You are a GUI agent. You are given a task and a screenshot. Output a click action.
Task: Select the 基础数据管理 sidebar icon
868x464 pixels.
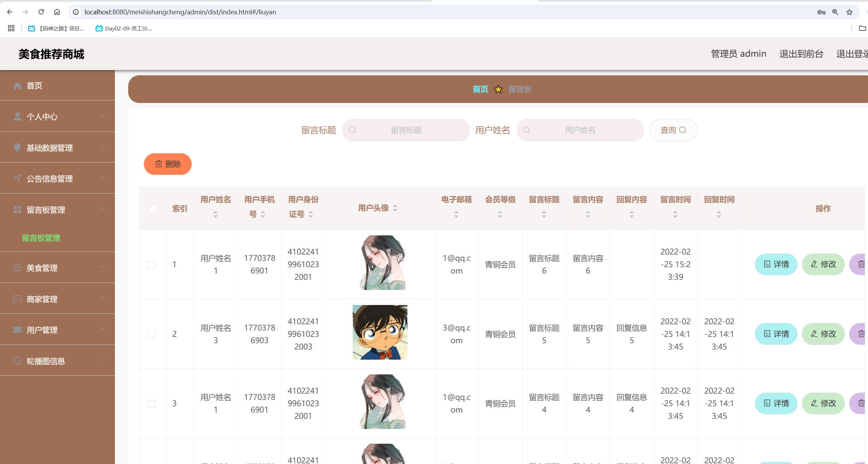17,147
